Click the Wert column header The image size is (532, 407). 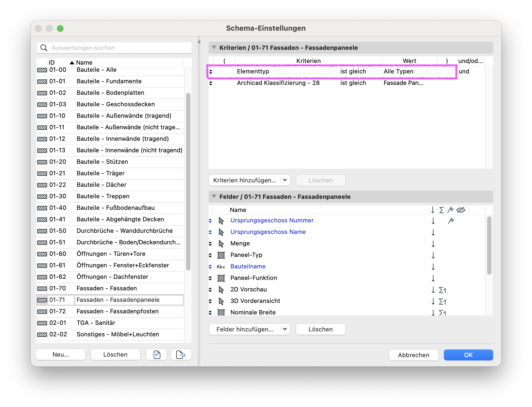(409, 61)
